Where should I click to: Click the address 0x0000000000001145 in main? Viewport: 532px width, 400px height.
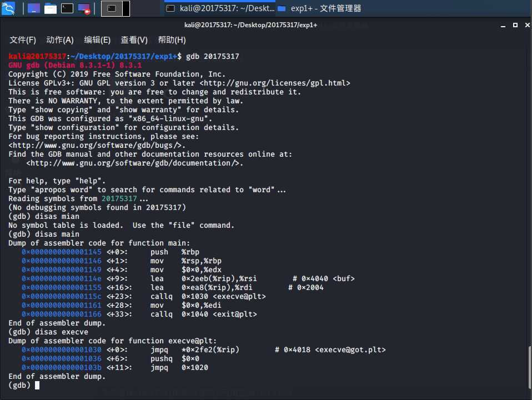62,252
